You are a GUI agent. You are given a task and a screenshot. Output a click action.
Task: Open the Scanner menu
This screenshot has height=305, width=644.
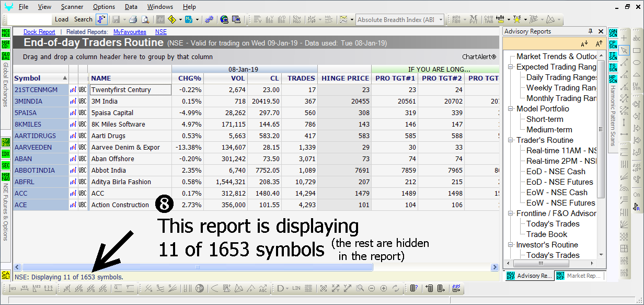(x=72, y=7)
